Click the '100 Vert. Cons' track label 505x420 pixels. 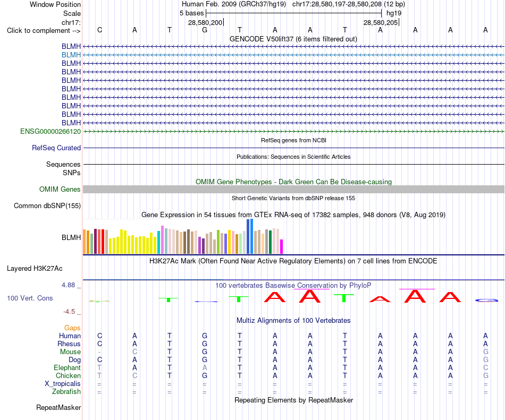pyautogui.click(x=30, y=298)
